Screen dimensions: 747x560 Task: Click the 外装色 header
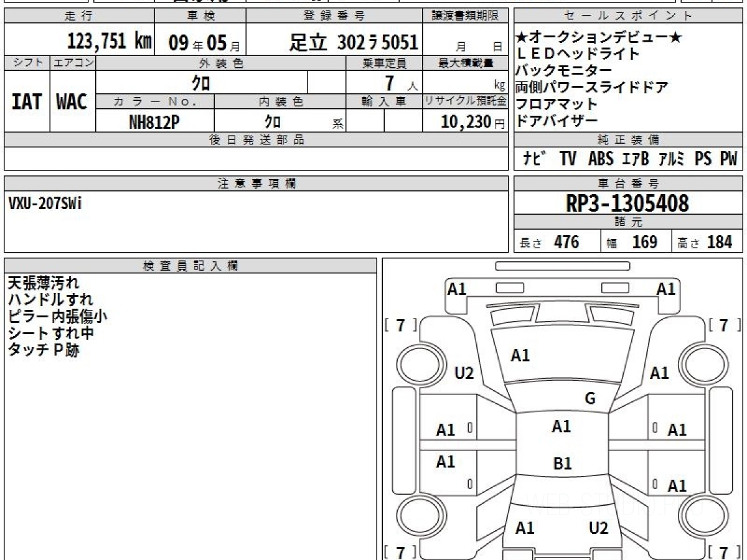pyautogui.click(x=221, y=63)
